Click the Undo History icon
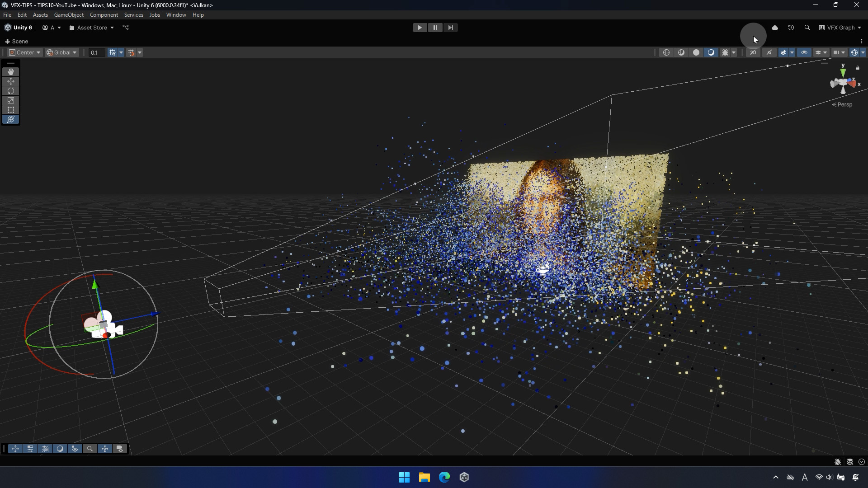Image resolution: width=868 pixels, height=488 pixels. 791,28
